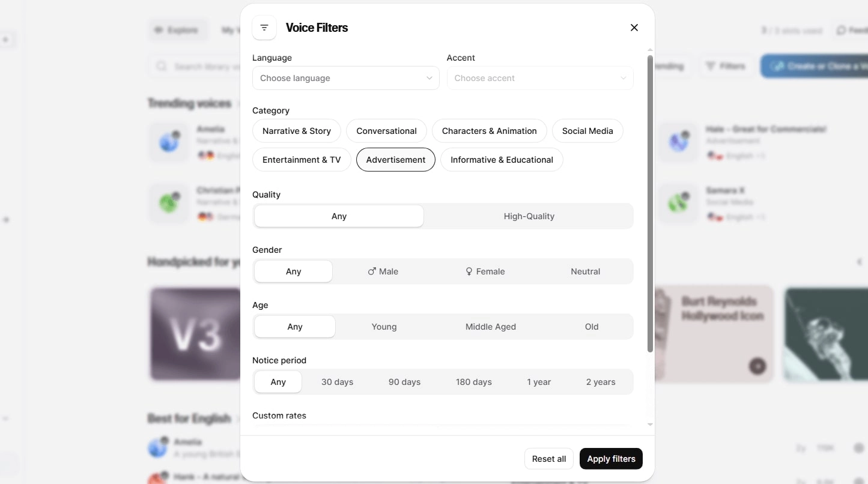
Task: Click the filter icon beside Voice Filters title
Action: 264,28
